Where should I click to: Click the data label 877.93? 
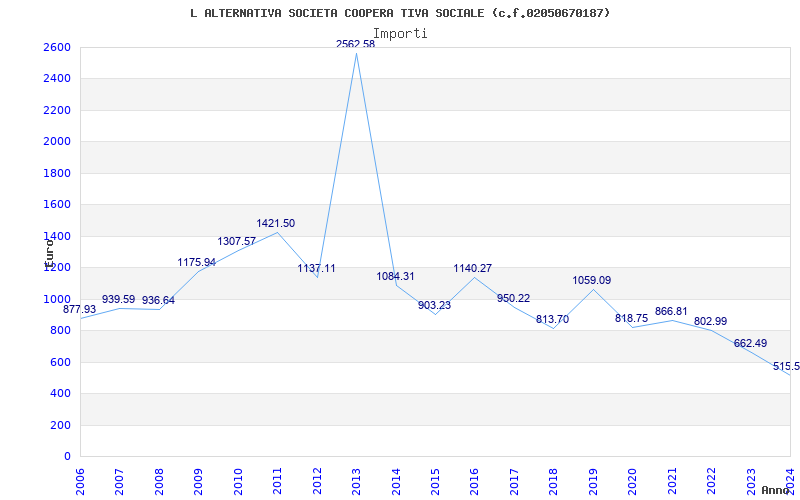pos(80,310)
